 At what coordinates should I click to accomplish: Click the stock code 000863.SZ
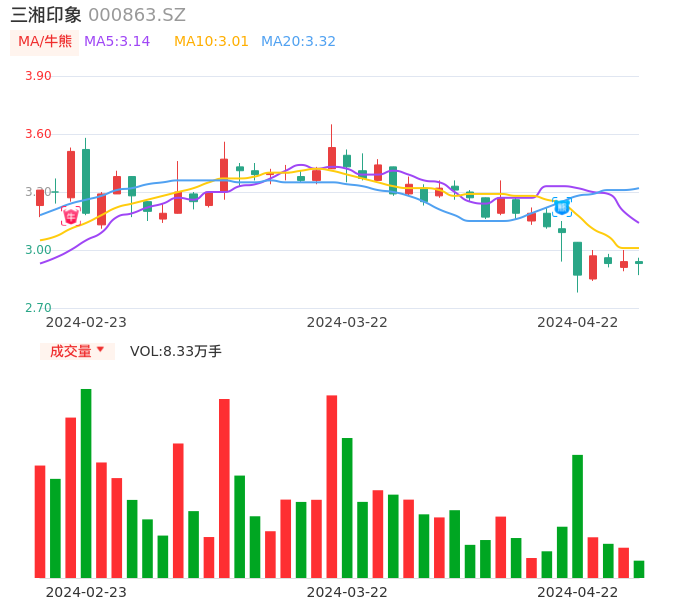tap(137, 15)
